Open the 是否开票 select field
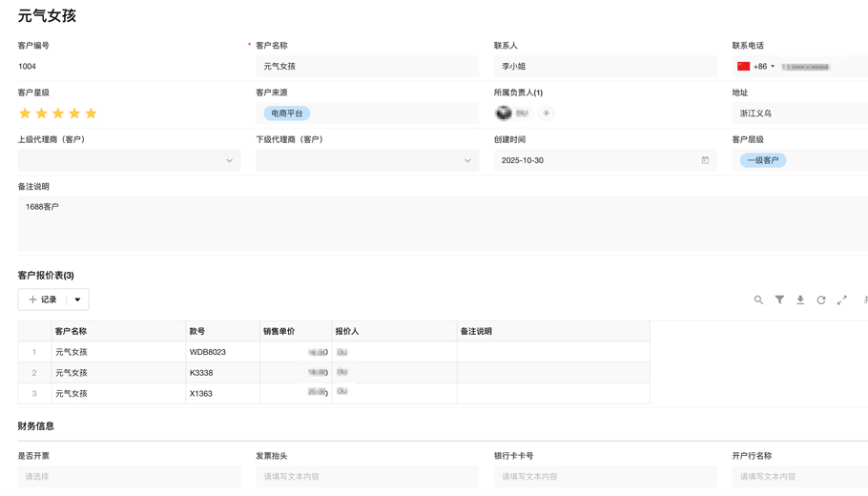This screenshot has width=868, height=496. click(x=129, y=476)
